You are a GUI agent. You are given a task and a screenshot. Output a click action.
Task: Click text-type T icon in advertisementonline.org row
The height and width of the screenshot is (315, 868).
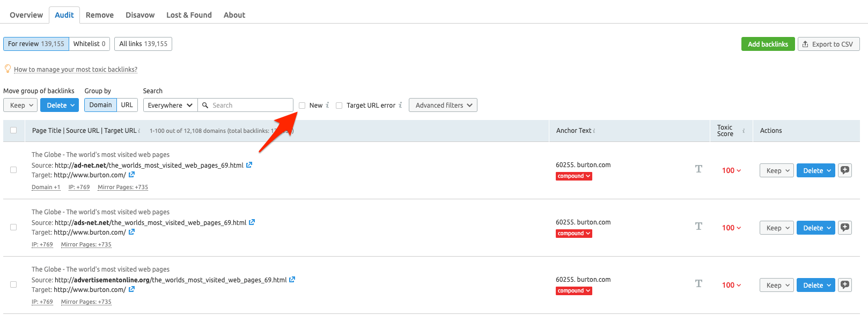tap(698, 284)
